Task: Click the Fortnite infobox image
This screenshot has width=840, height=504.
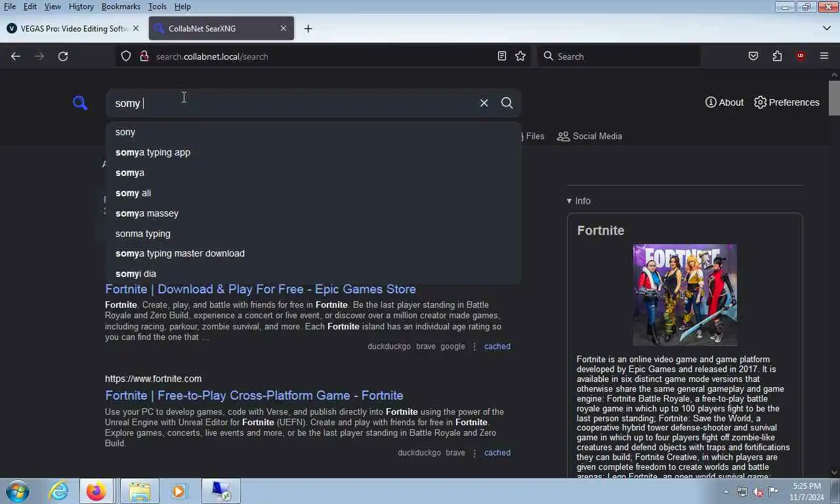Action: pyautogui.click(x=684, y=295)
